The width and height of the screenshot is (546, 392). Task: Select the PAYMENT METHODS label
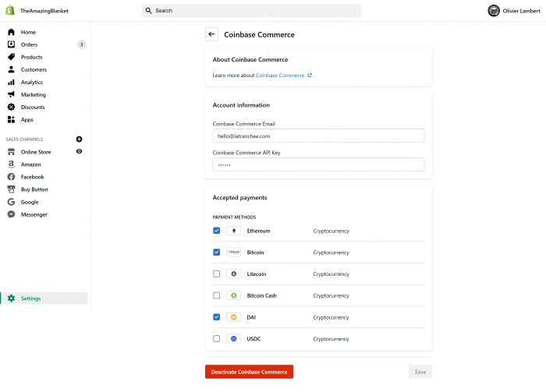pos(234,217)
